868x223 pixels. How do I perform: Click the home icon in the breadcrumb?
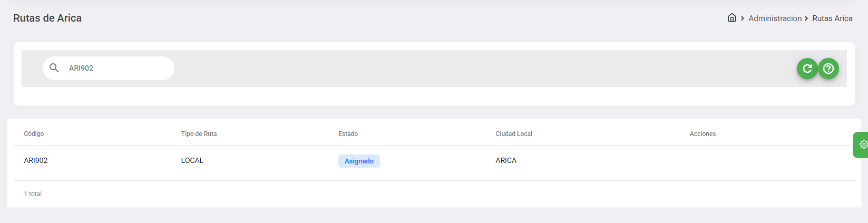(732, 18)
